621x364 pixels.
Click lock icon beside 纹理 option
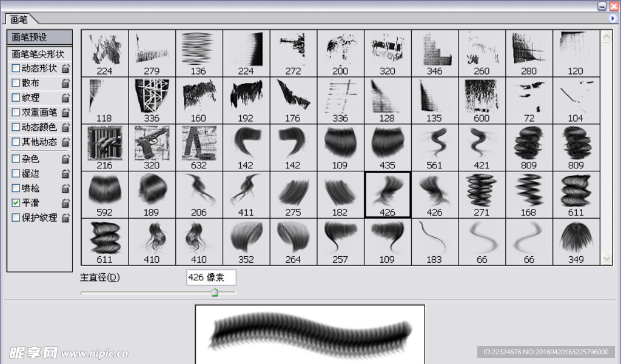coord(65,98)
